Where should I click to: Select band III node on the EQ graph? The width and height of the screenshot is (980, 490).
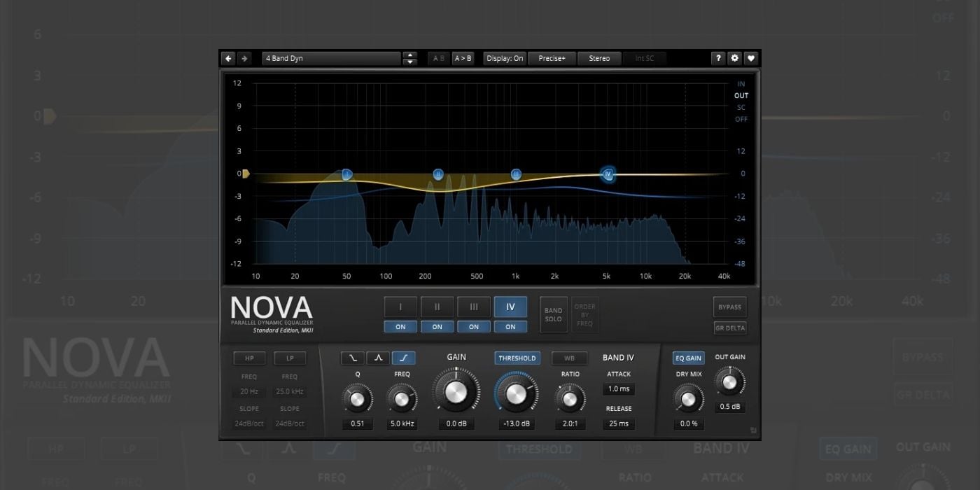pyautogui.click(x=516, y=174)
